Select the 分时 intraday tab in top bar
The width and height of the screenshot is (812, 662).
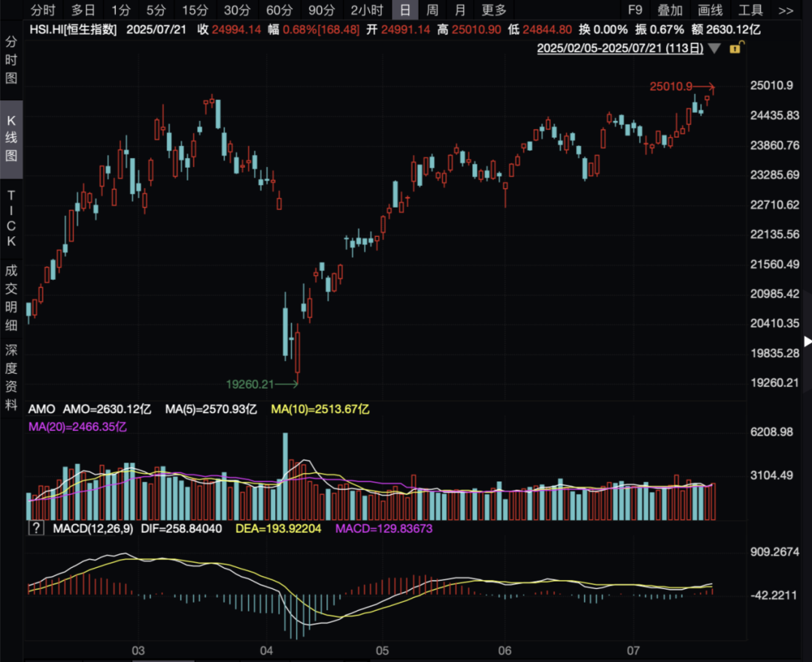point(43,11)
